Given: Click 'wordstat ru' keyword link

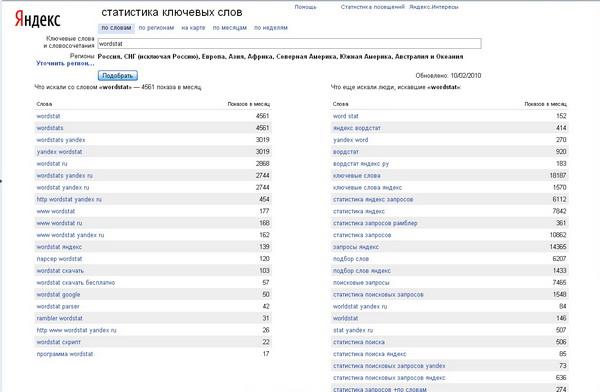Looking at the screenshot, I should pyautogui.click(x=52, y=163).
